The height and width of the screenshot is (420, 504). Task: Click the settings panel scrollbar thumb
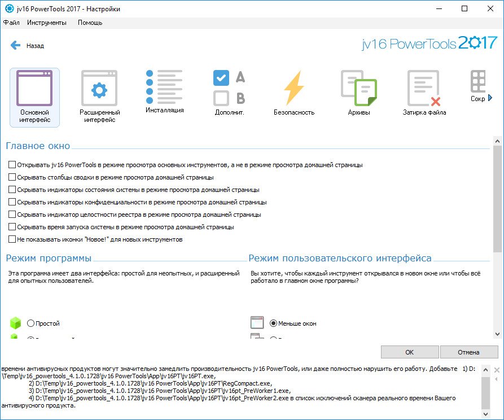coord(497,199)
